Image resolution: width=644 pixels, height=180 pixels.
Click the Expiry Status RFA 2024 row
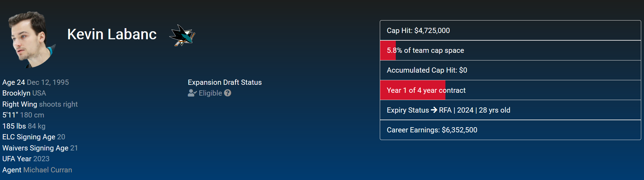(x=510, y=110)
